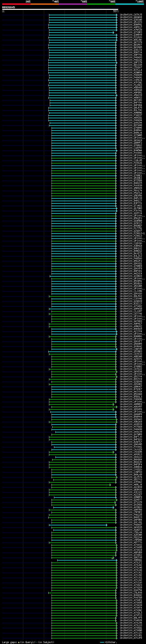Screen dimensions: 146x644
Task: Click the purple ~60% identity legend bar
Action: 73,4
